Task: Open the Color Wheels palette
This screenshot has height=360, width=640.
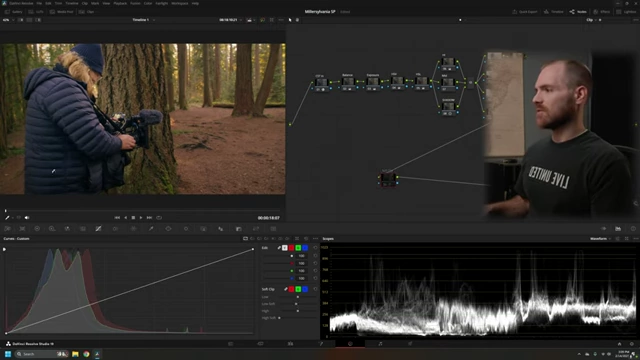Action: click(x=37, y=229)
